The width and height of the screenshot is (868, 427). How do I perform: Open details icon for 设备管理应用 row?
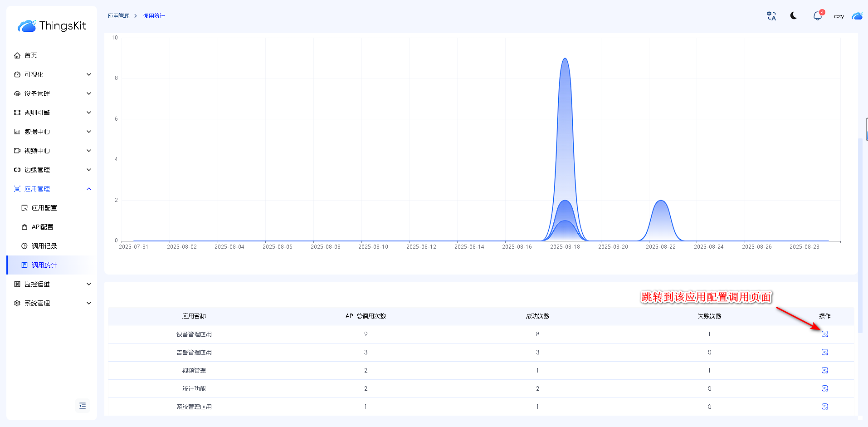pyautogui.click(x=824, y=334)
